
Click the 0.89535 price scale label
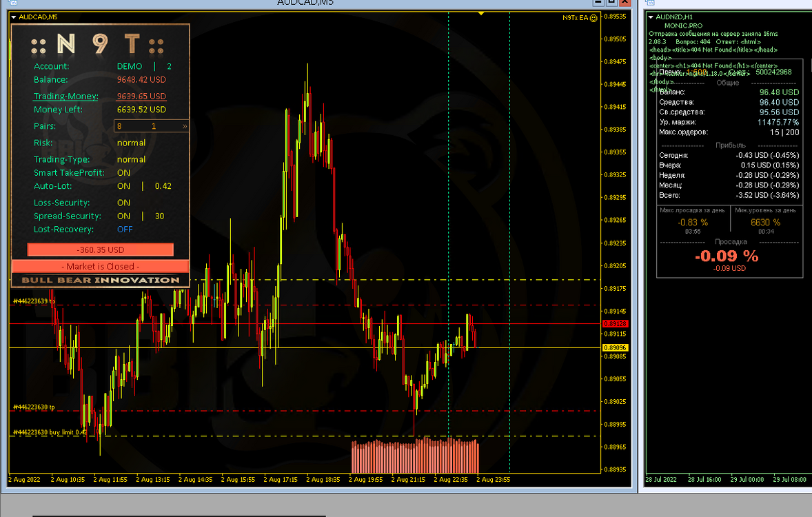point(616,17)
